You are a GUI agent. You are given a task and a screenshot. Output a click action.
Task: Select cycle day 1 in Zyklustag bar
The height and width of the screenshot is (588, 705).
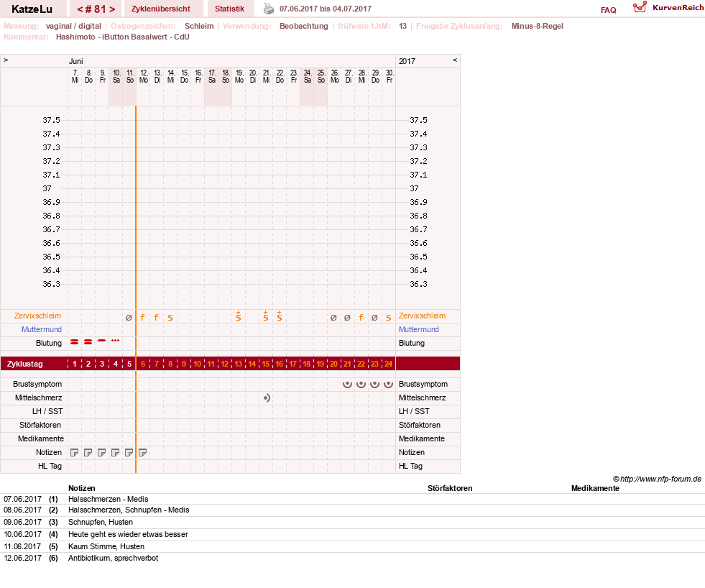click(75, 364)
